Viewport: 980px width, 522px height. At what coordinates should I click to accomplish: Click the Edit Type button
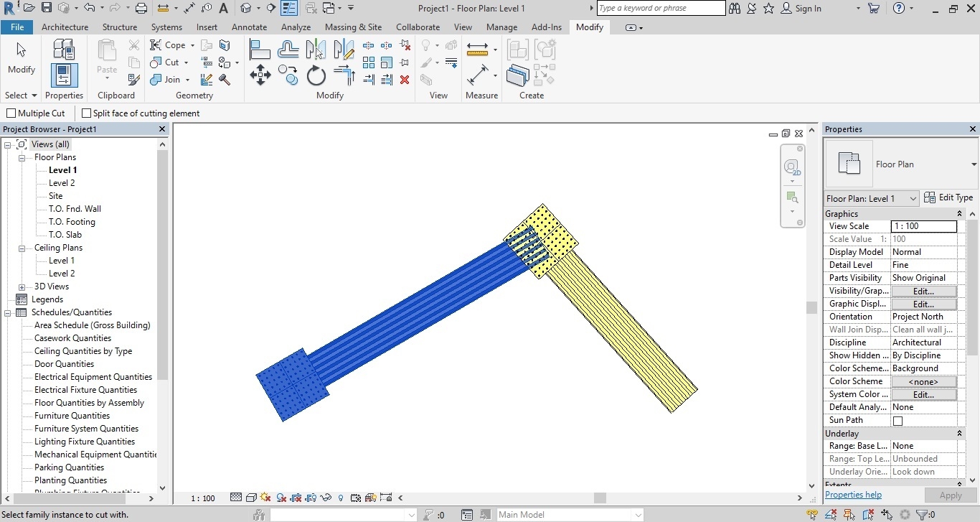[x=949, y=197]
